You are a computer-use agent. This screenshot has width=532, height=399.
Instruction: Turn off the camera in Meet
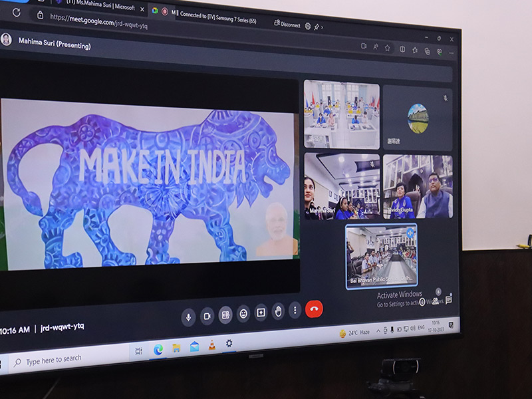click(x=207, y=316)
